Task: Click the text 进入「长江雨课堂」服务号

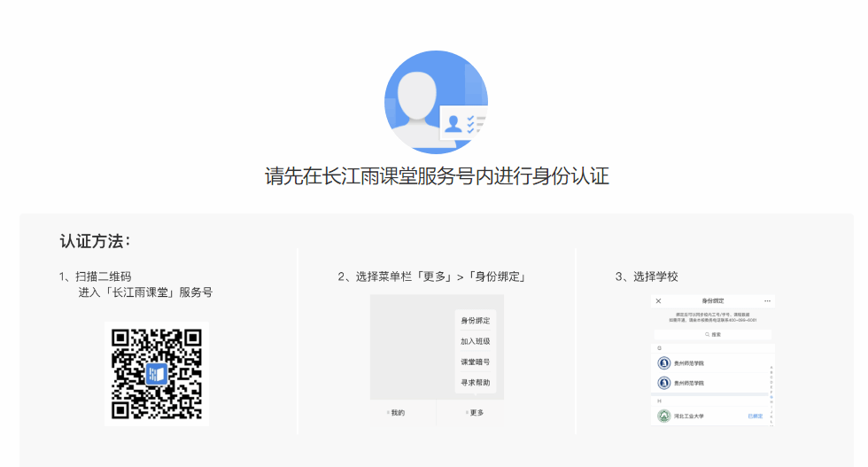Action: [x=145, y=292]
